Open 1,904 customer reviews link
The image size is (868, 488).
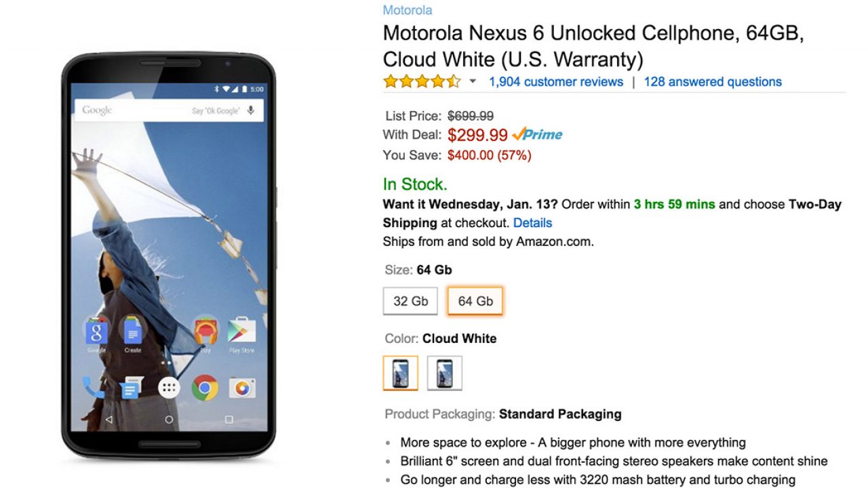click(555, 82)
